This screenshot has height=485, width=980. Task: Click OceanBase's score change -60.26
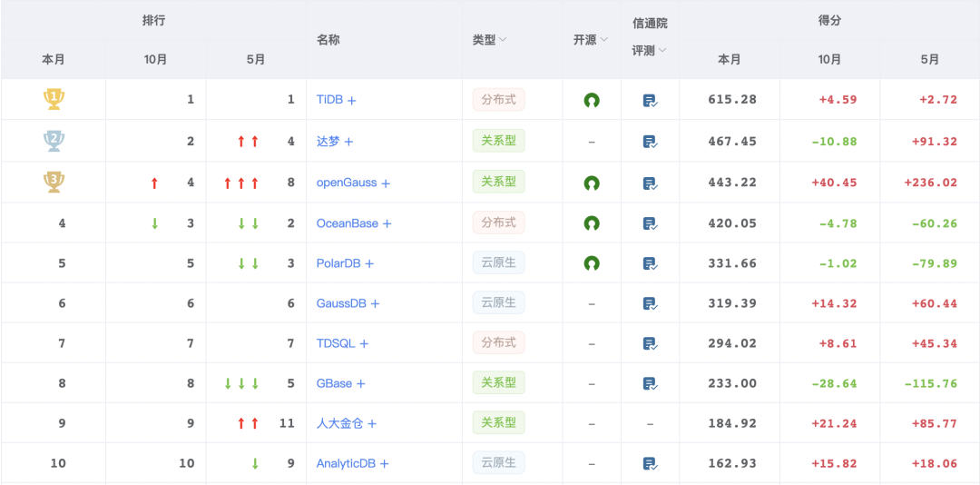click(x=935, y=223)
